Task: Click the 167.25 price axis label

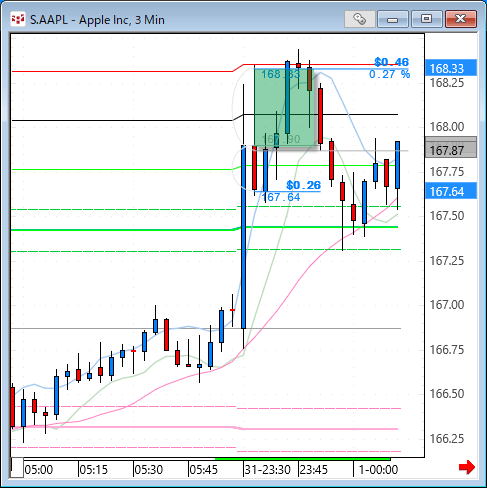Action: point(447,260)
